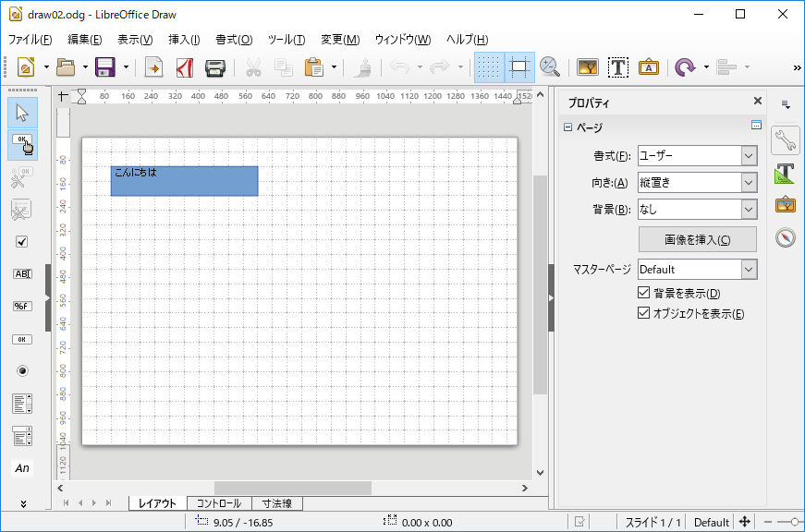Screen dimensions: 805x532
Task: Open the ウィンドウ menu
Action: pyautogui.click(x=403, y=40)
